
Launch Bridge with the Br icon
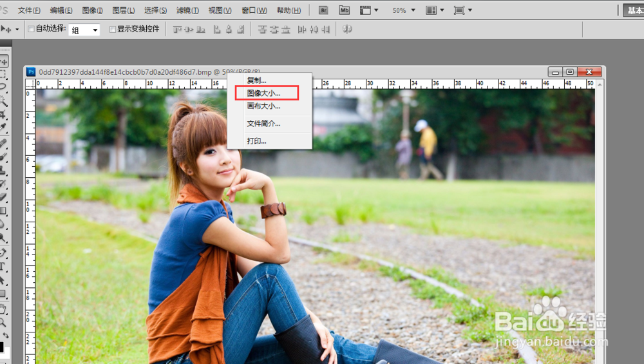[323, 10]
